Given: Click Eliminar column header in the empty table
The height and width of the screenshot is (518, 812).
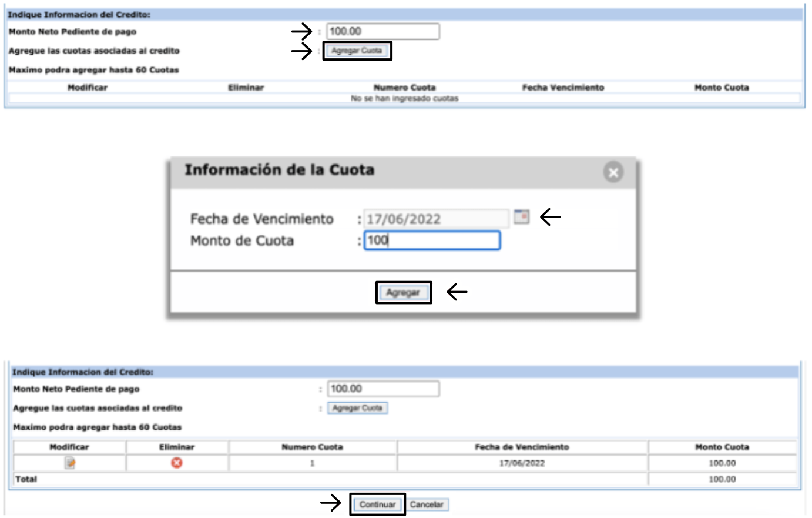Looking at the screenshot, I should (246, 88).
